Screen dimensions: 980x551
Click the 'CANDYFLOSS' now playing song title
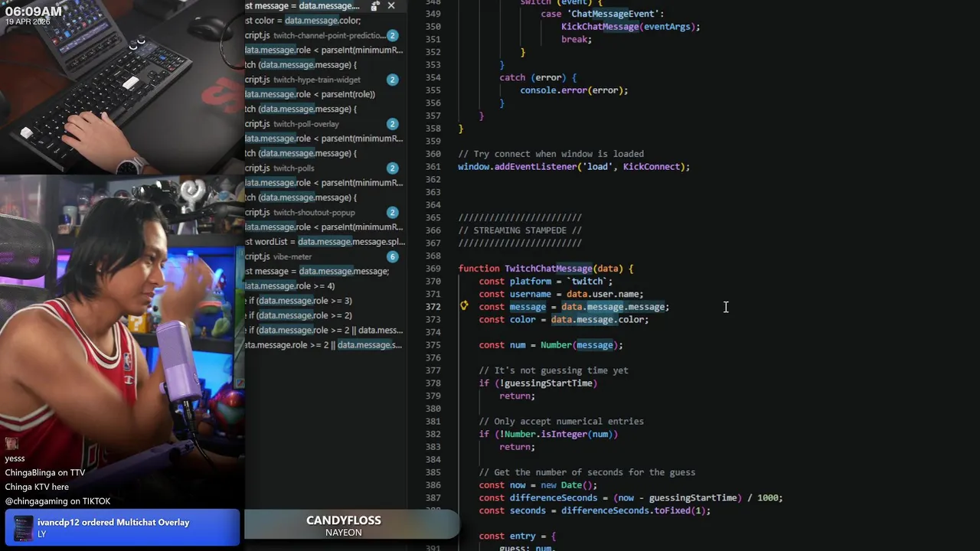(x=344, y=520)
